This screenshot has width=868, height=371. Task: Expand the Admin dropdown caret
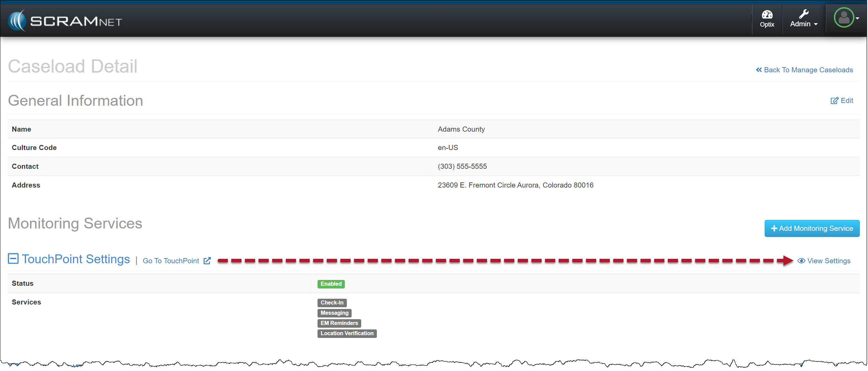(x=816, y=24)
